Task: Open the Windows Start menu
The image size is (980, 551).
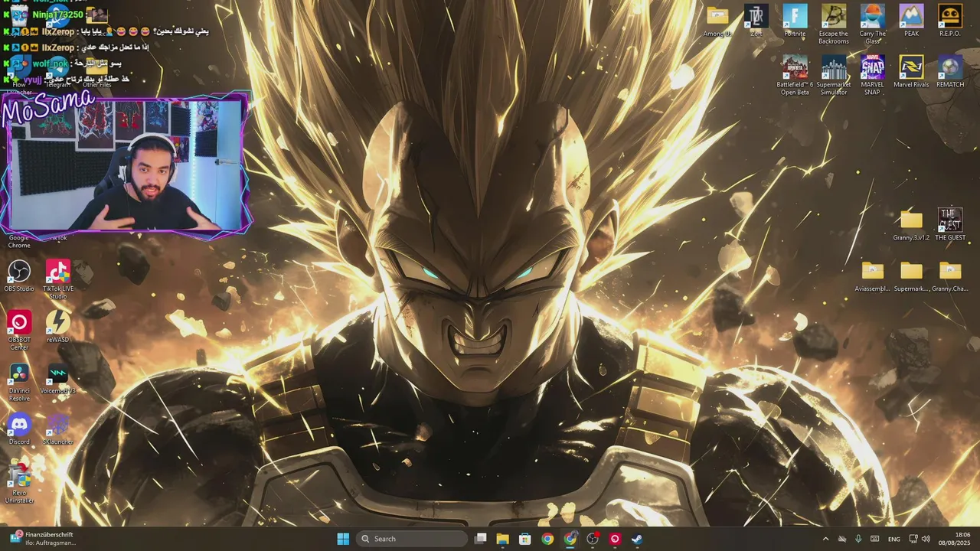Action: coord(343,539)
